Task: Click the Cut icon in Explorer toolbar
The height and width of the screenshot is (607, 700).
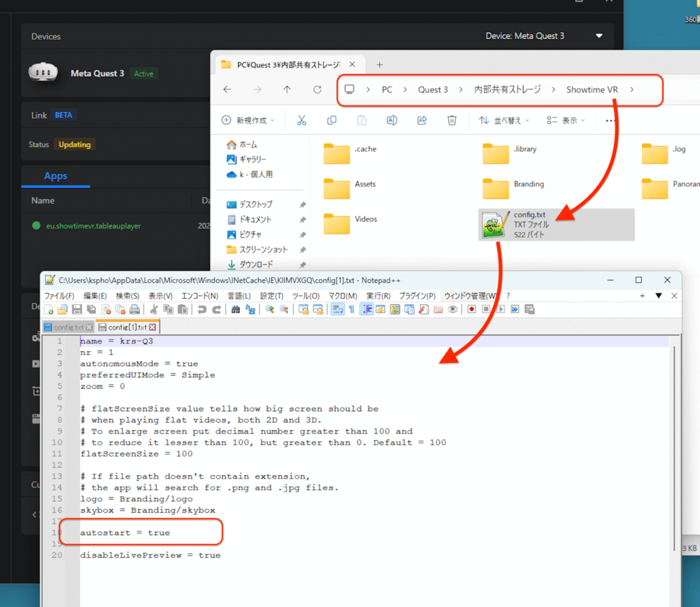Action: pyautogui.click(x=301, y=120)
